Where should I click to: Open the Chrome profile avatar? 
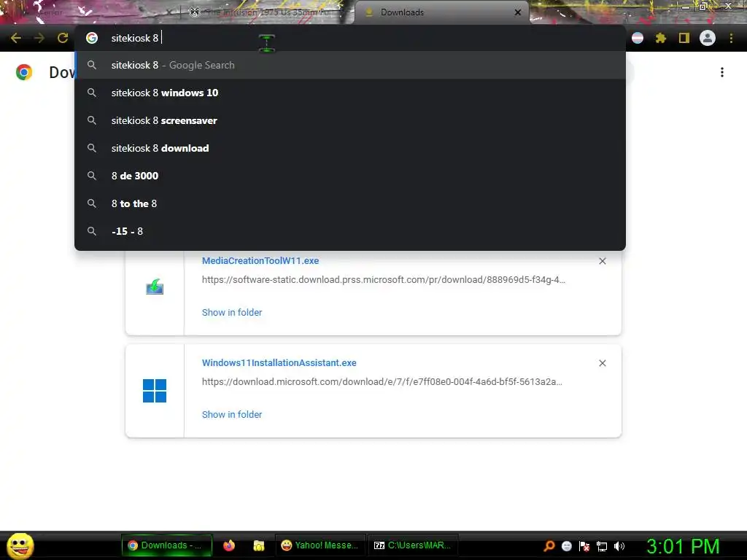point(708,38)
